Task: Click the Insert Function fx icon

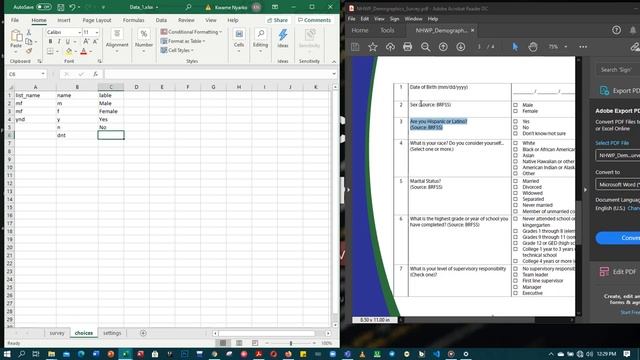Action: [96, 74]
